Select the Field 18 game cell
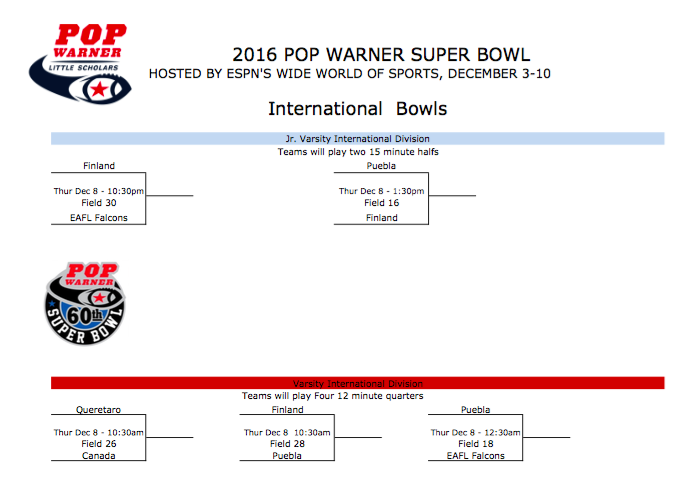 pyautogui.click(x=476, y=444)
